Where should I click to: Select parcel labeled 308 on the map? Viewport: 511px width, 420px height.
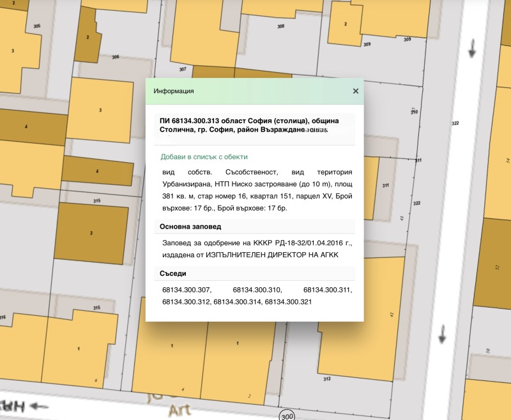coord(280,26)
